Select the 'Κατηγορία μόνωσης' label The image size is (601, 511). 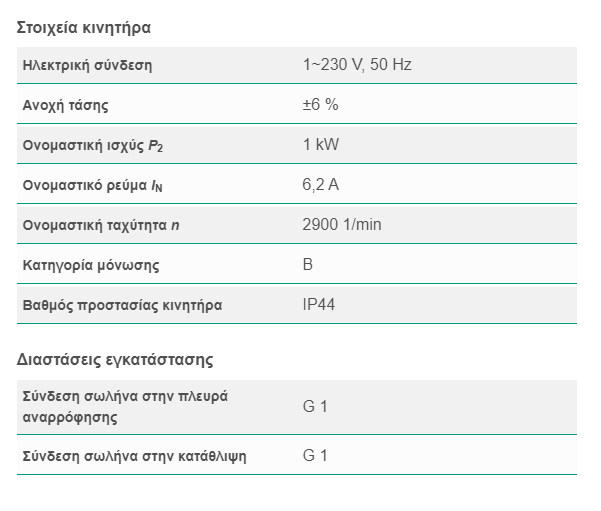91,265
